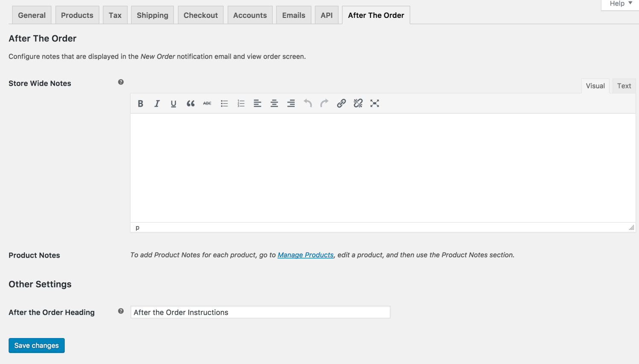Open the Store Wide Notes help tooltip
This screenshot has height=364, width=639.
coord(121,82)
